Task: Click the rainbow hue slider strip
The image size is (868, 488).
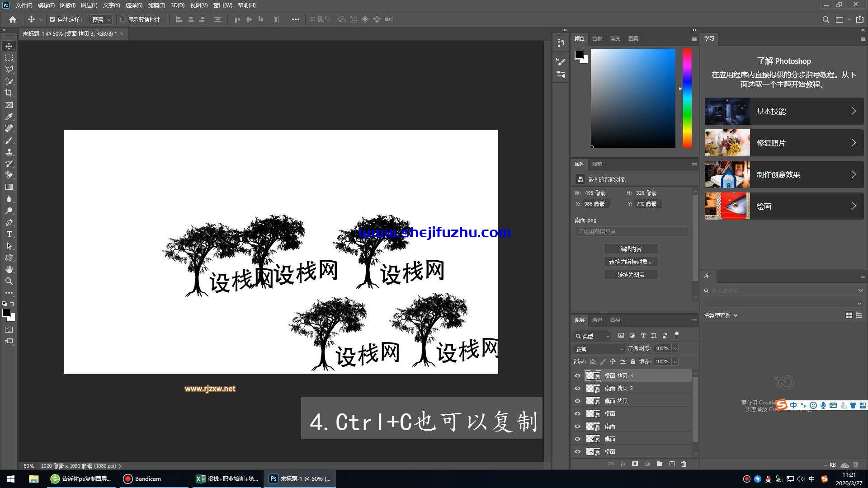Action: coord(687,98)
